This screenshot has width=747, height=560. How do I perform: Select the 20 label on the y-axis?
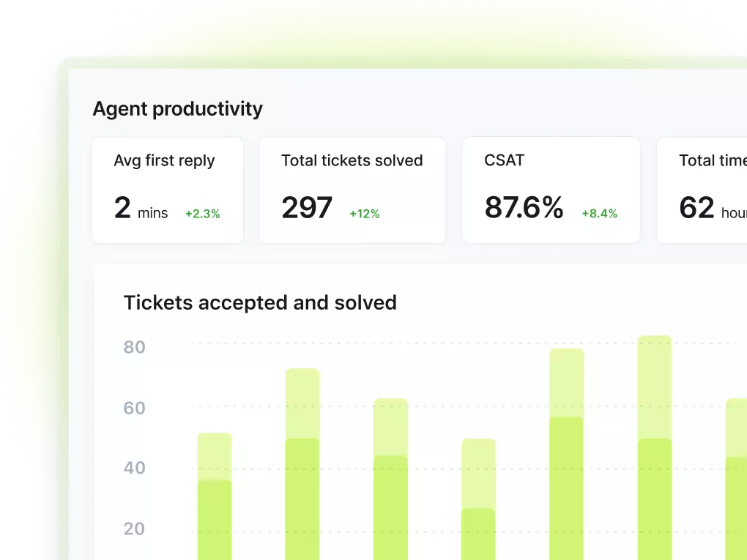[134, 529]
